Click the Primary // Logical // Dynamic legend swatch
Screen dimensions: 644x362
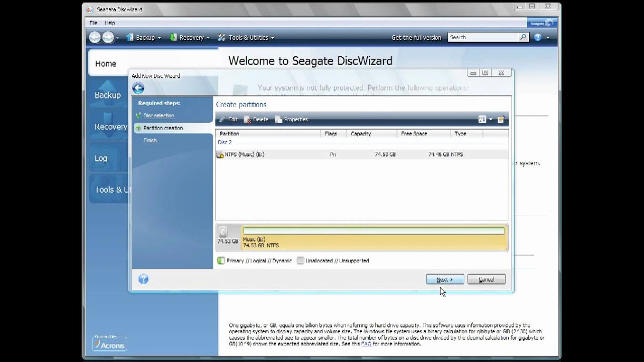tap(221, 261)
